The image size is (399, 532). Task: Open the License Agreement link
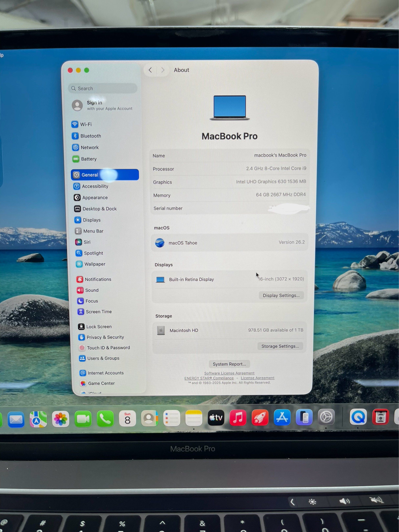pyautogui.click(x=257, y=378)
